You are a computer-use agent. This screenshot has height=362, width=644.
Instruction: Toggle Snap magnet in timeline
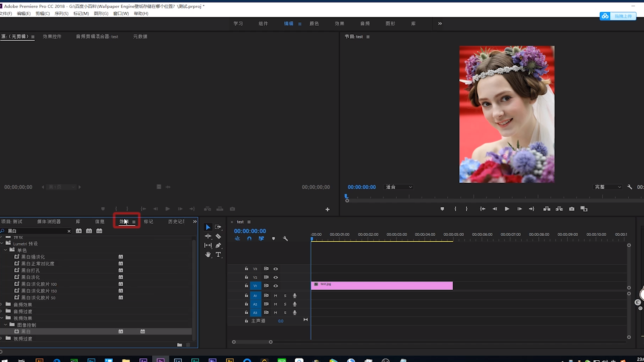pos(249,239)
